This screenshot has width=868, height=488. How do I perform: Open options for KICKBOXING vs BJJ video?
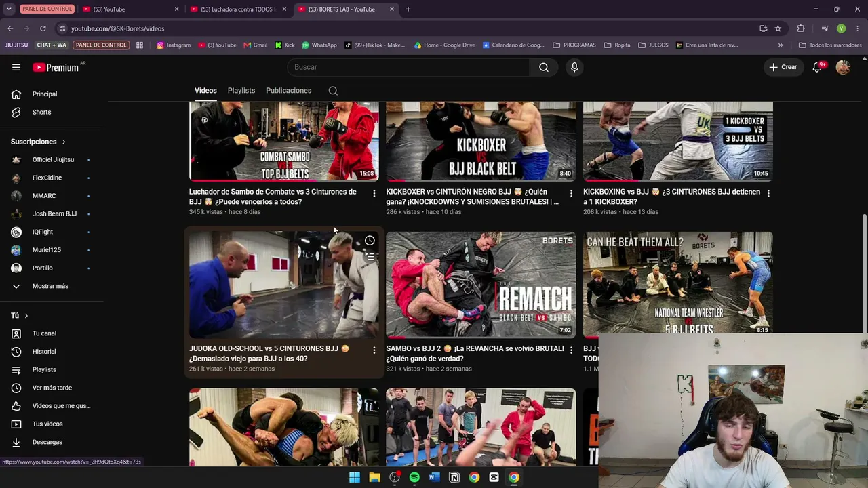click(x=768, y=193)
